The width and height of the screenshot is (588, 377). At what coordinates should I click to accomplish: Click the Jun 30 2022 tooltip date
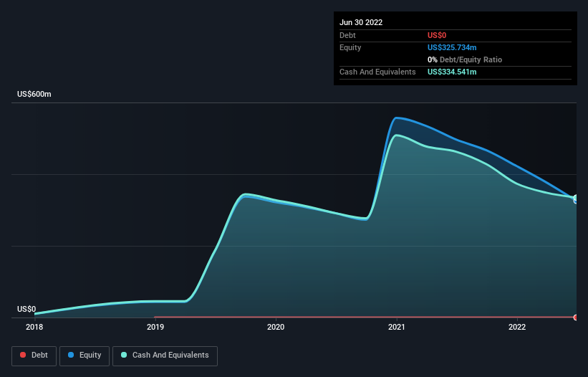361,22
